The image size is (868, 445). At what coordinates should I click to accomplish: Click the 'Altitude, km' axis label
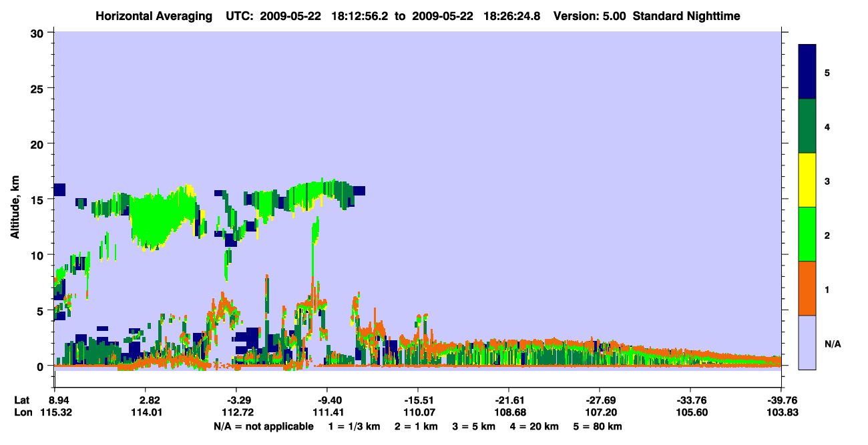(x=15, y=207)
